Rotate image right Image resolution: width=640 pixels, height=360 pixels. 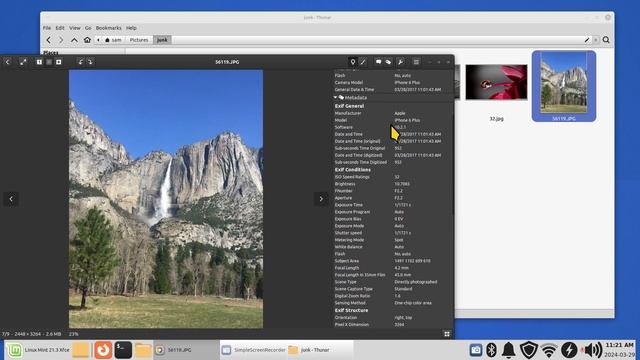pyautogui.click(x=90, y=62)
